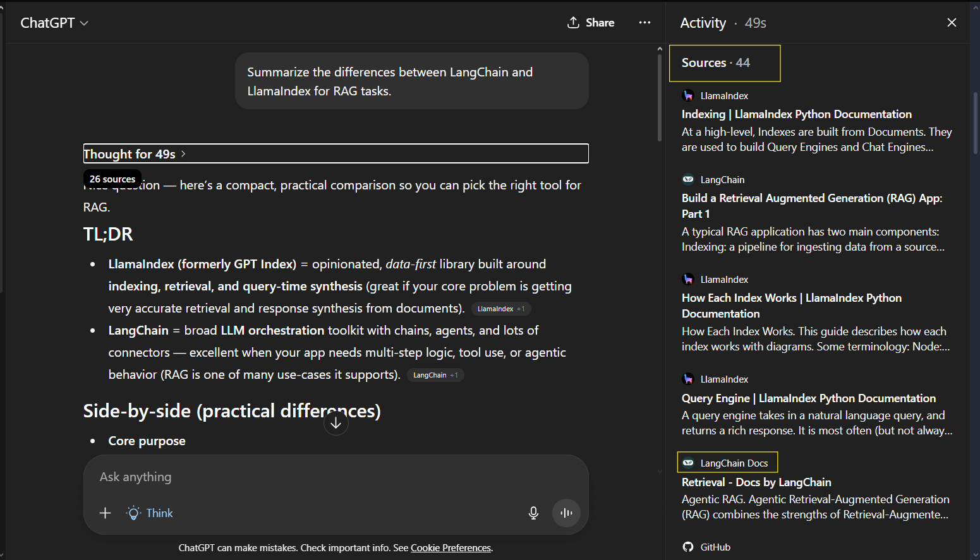Screen dimensions: 980x560
Task: Open voice mode via the waveform icon
Action: point(566,513)
